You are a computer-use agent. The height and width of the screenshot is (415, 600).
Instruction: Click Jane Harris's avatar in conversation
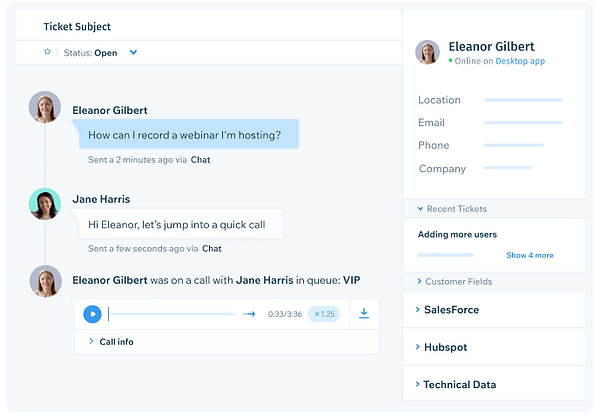pos(45,204)
